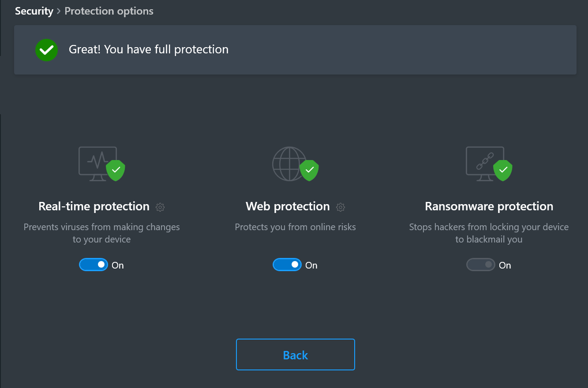
Task: Toggle the Ransomware protection switch
Action: pyautogui.click(x=481, y=265)
